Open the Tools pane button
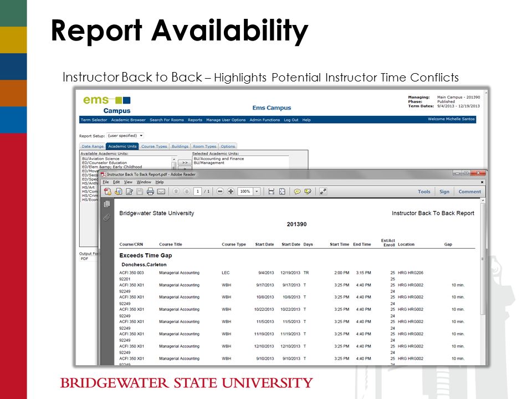 [x=424, y=192]
